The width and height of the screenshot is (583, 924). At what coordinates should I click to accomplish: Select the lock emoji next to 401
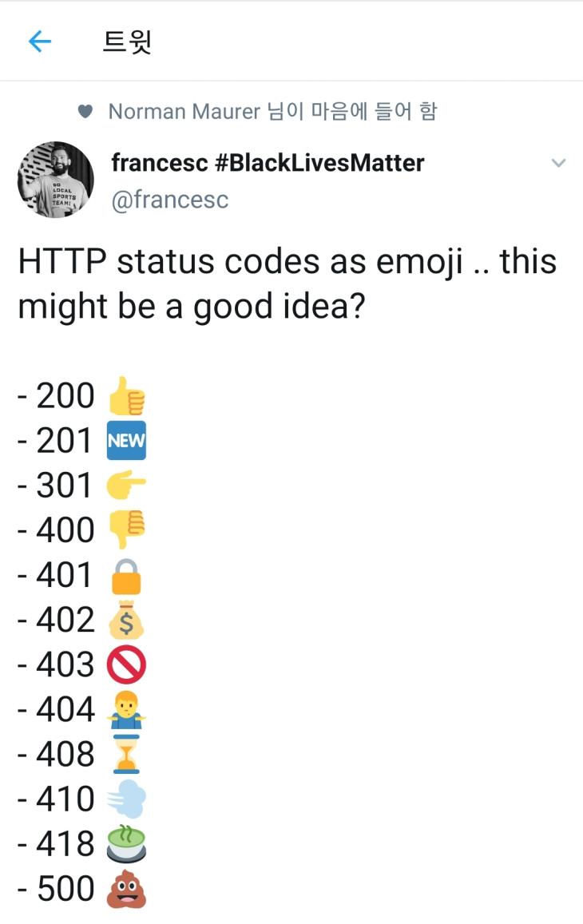(x=126, y=574)
